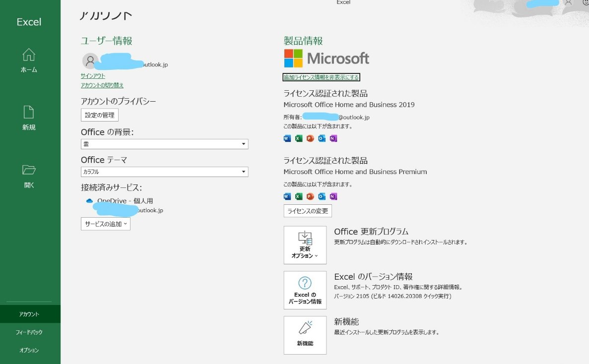Viewport: 589px width, 364px height.
Task: Click サインアウト link
Action: click(x=93, y=76)
